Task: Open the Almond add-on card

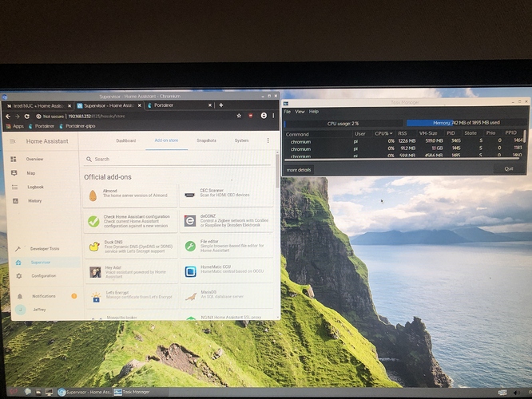Action: click(130, 196)
